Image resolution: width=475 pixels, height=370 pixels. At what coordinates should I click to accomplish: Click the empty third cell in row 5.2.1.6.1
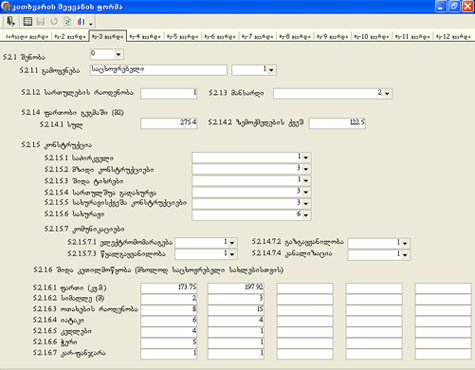click(305, 288)
